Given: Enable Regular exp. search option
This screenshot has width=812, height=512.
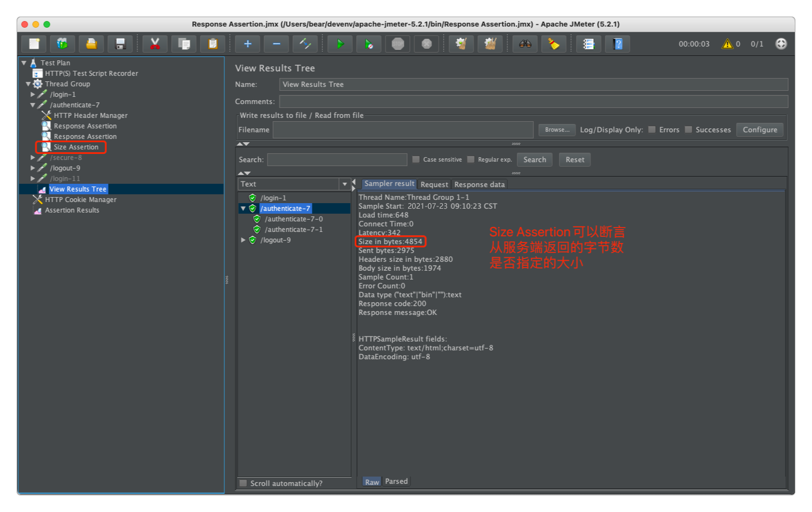Looking at the screenshot, I should 471,159.
